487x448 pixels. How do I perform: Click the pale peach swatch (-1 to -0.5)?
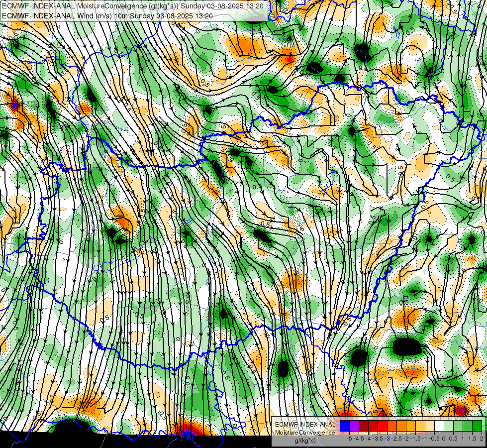click(430, 426)
